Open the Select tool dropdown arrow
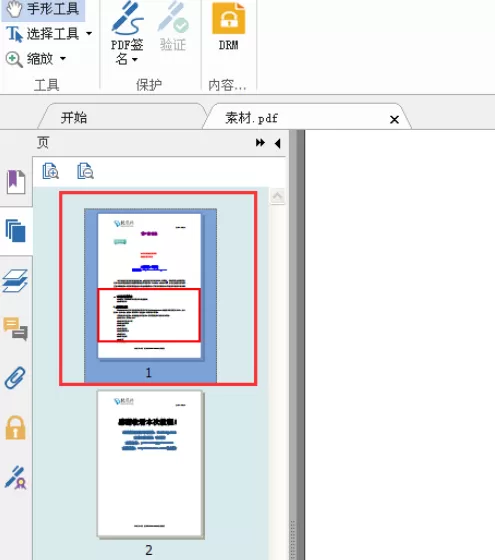This screenshot has width=495, height=560. click(x=89, y=34)
